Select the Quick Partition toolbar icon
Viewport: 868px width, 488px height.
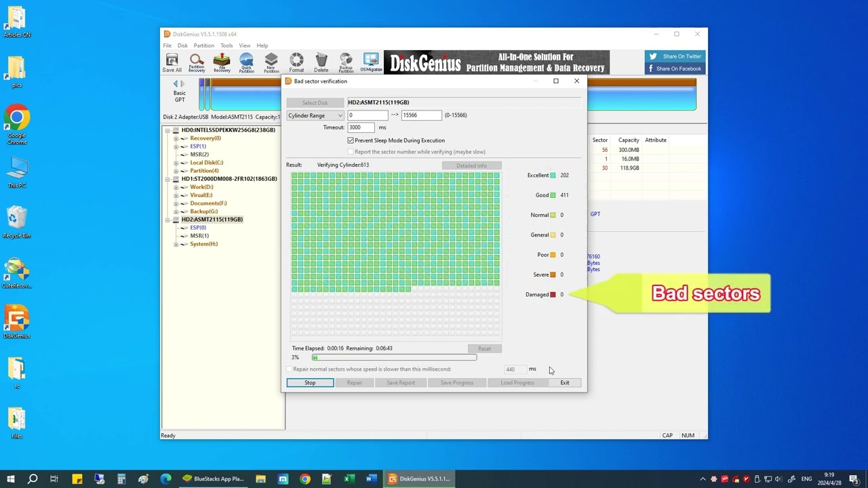246,63
